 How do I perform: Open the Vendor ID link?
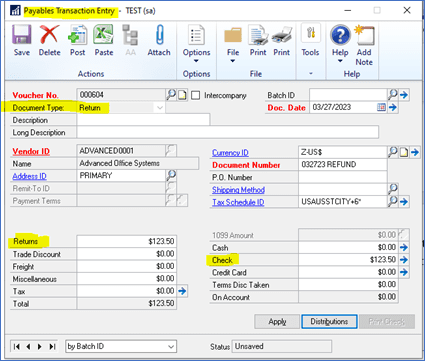pos(31,152)
